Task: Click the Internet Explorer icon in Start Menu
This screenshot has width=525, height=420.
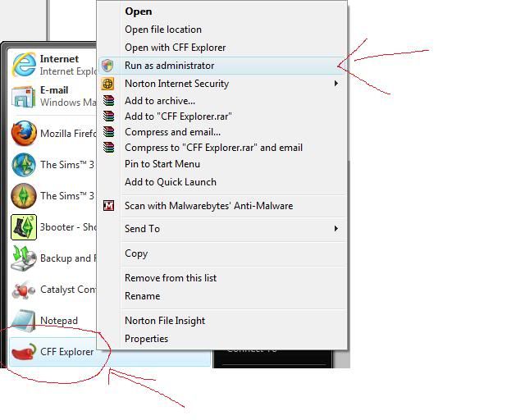Action: 24,65
